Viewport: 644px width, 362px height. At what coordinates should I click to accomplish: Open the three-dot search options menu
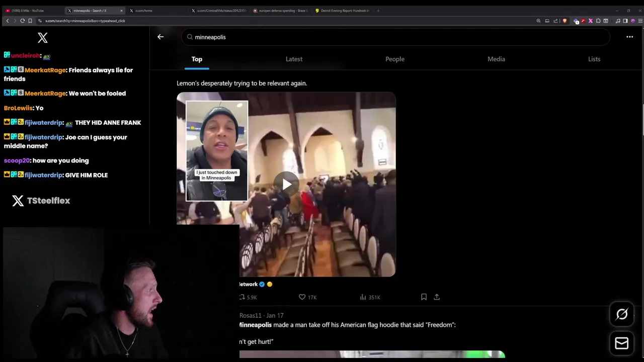[629, 37]
